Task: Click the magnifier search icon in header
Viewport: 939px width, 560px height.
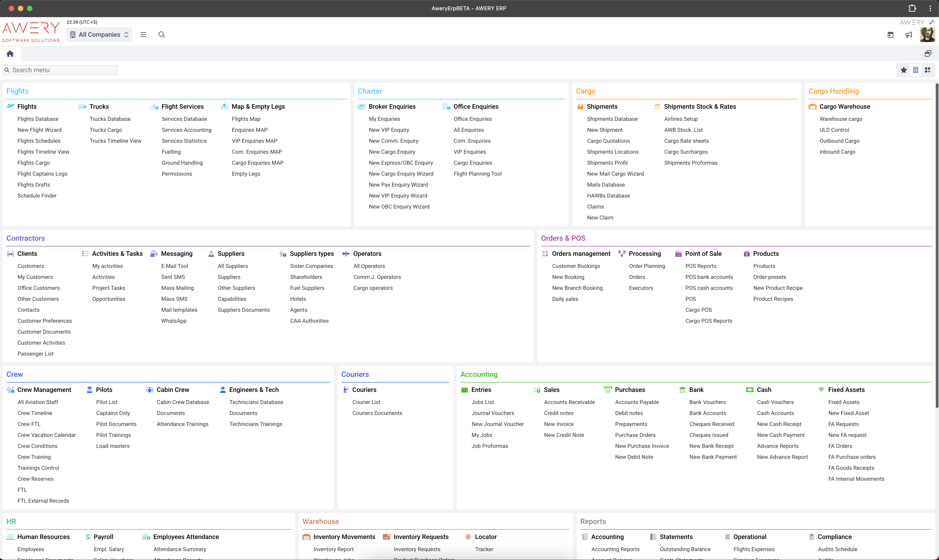Action: pos(162,34)
